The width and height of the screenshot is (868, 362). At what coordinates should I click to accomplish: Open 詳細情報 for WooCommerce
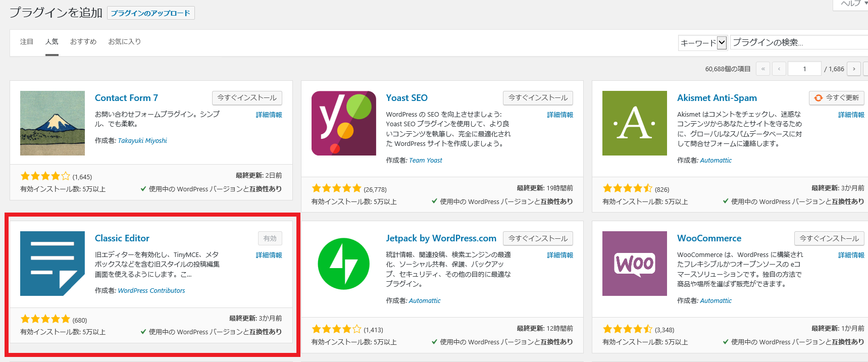pyautogui.click(x=851, y=255)
